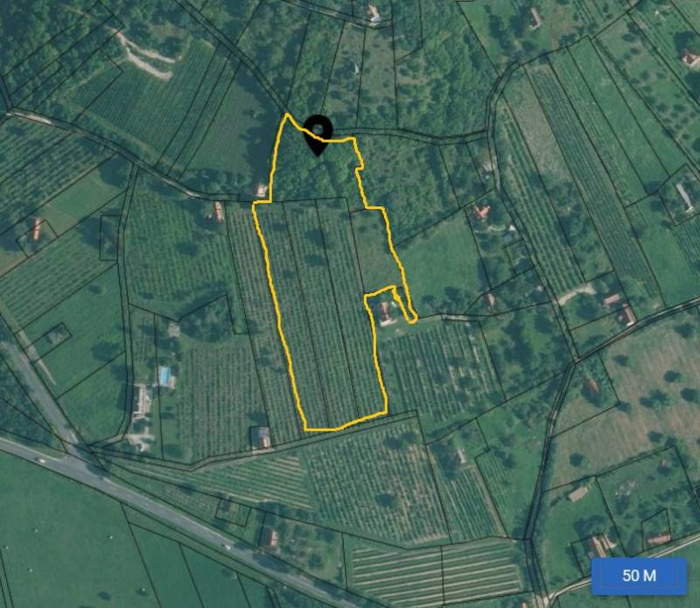Select the brown-roof barn at lower right
The height and width of the screenshot is (608, 700).
pos(578,493)
